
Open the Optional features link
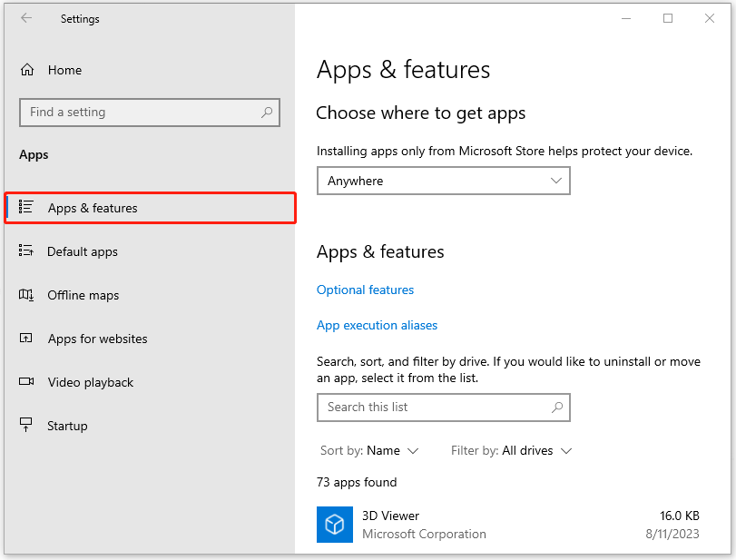365,290
